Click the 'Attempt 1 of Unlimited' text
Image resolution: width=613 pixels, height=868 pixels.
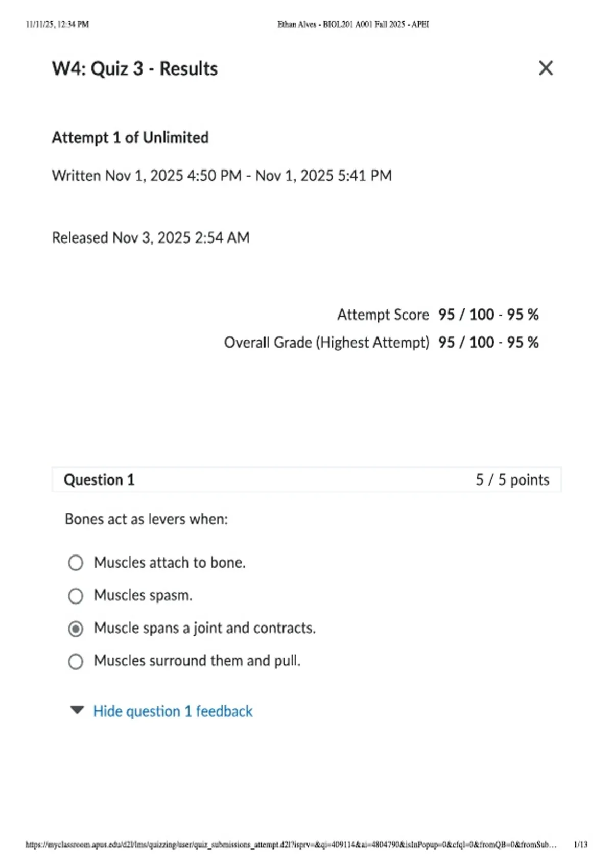click(130, 137)
